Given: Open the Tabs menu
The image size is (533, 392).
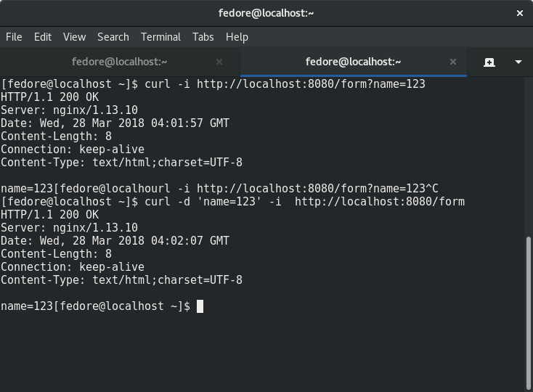Looking at the screenshot, I should 203,37.
